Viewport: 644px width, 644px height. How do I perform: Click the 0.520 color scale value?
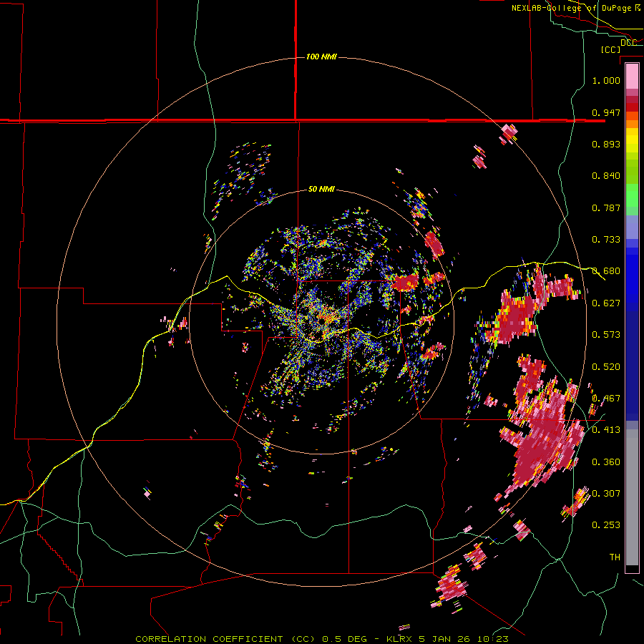(x=606, y=367)
